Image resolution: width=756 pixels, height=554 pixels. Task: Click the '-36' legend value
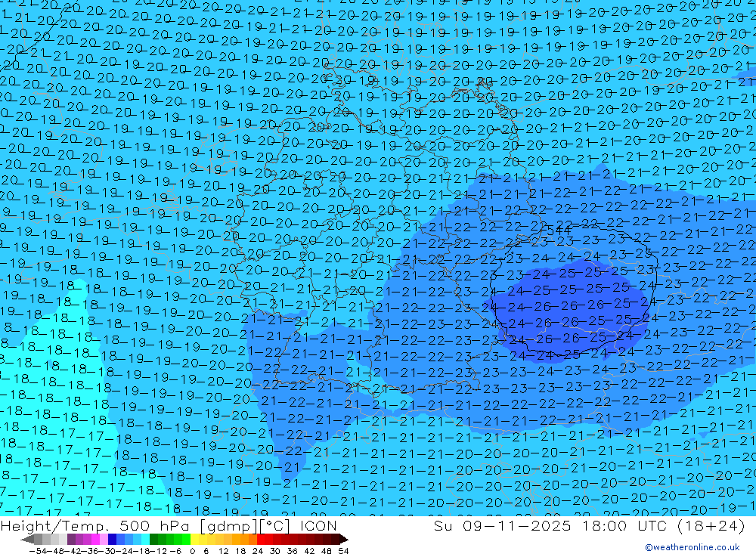pyautogui.click(x=90, y=551)
